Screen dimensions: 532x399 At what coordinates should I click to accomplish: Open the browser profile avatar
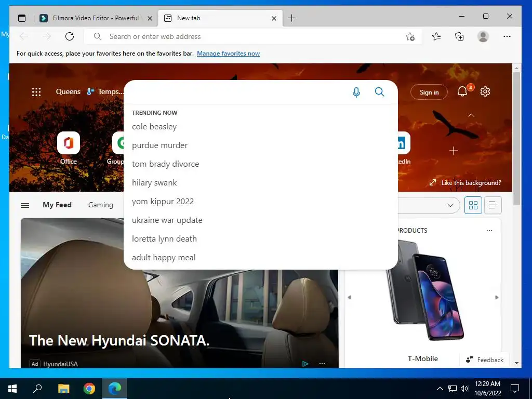pos(483,36)
